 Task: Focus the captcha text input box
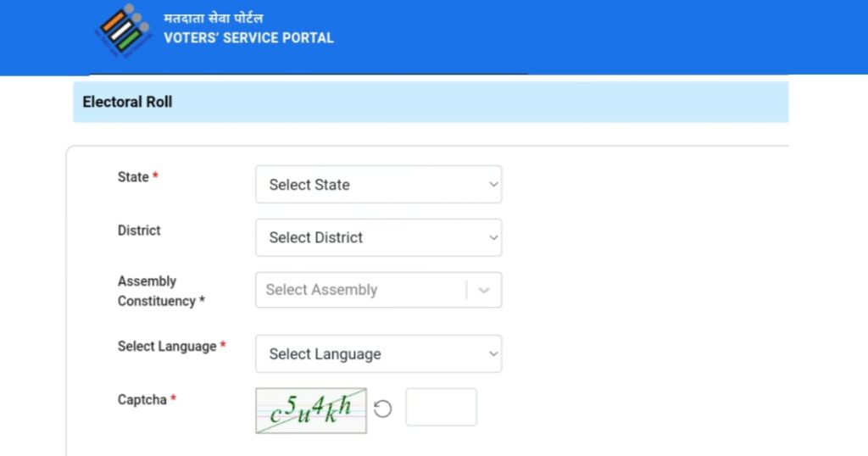point(441,408)
